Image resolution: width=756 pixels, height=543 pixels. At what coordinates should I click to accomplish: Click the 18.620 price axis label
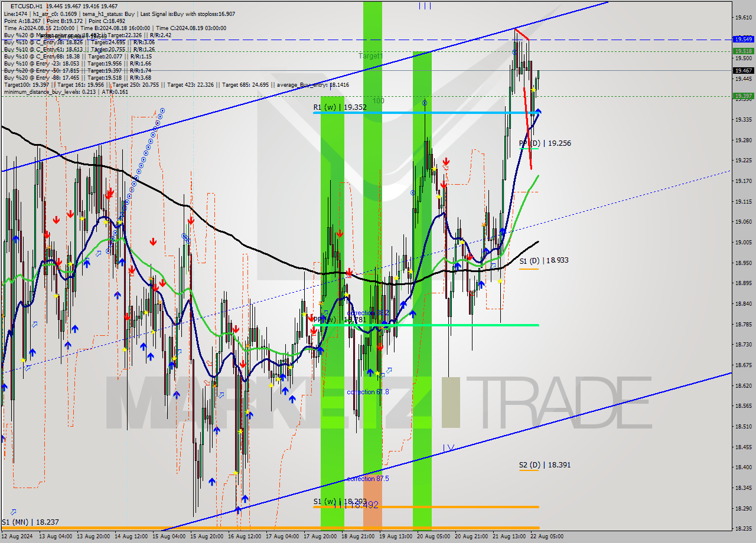pos(743,385)
